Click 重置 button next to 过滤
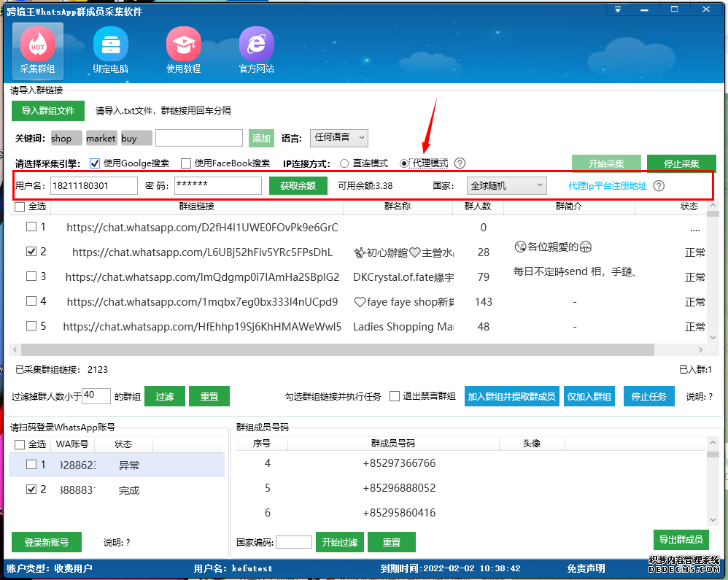 pos(209,396)
